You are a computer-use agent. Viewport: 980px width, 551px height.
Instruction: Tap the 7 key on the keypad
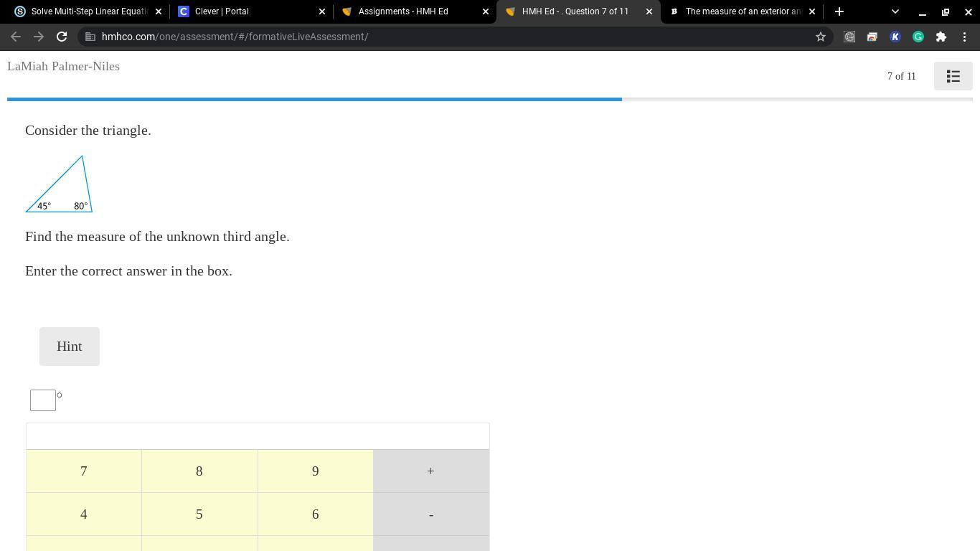(84, 471)
